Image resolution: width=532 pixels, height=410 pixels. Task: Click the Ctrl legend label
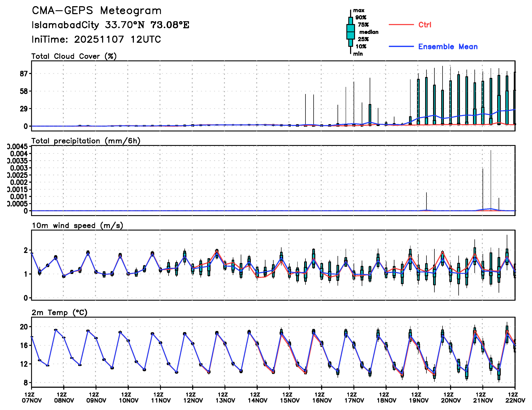[425, 25]
